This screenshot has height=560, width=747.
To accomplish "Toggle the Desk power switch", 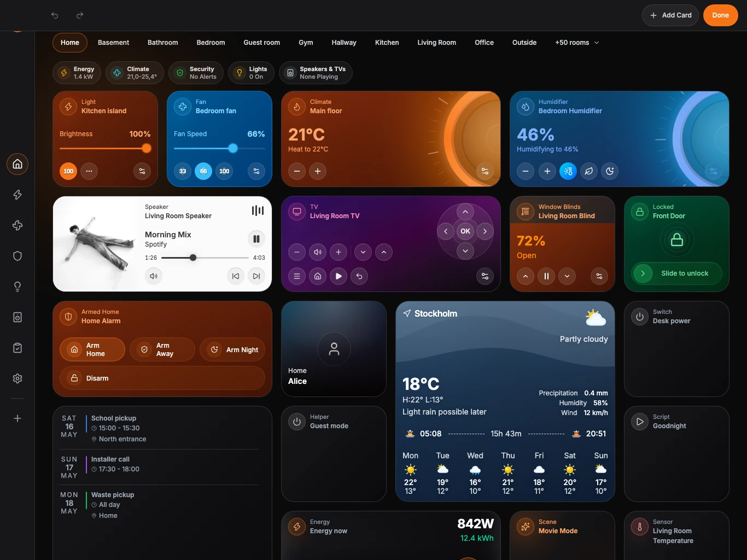I will click(640, 317).
